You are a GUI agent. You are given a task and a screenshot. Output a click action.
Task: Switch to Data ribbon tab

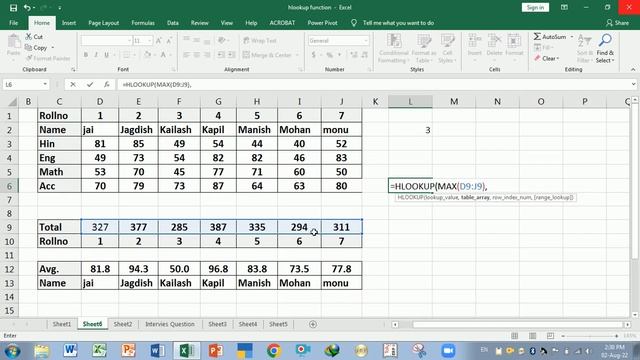click(x=173, y=23)
